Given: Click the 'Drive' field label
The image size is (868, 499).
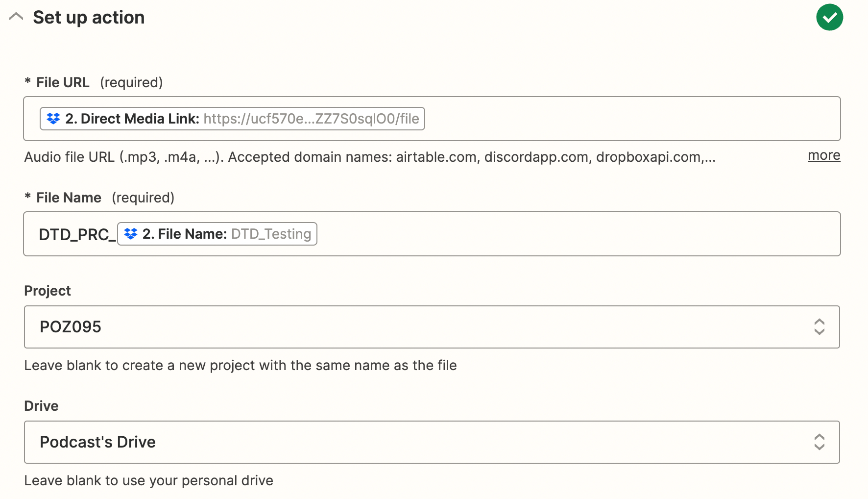Looking at the screenshot, I should [41, 406].
